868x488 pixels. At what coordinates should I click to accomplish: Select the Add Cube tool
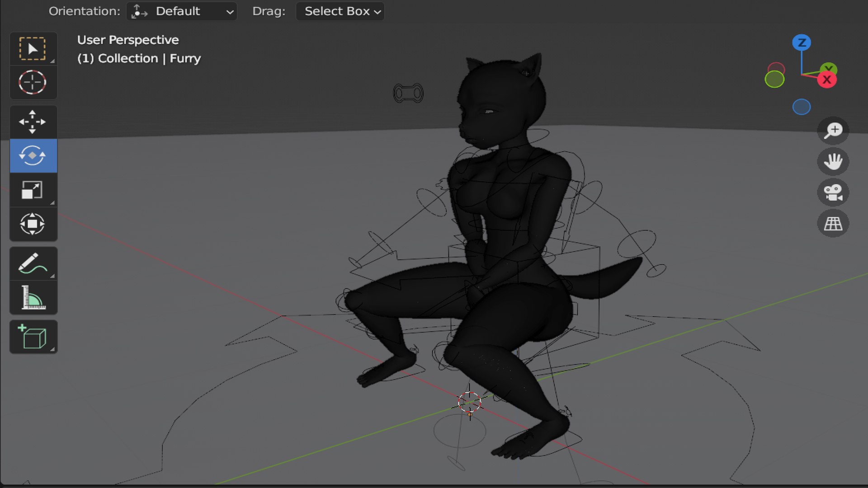tap(33, 337)
